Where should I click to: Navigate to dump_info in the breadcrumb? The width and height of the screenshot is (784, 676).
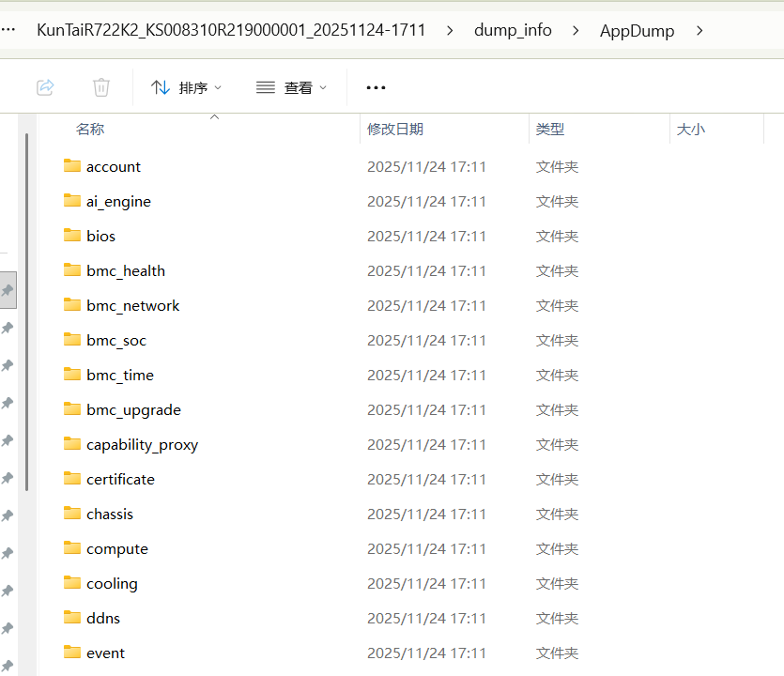pyautogui.click(x=513, y=30)
